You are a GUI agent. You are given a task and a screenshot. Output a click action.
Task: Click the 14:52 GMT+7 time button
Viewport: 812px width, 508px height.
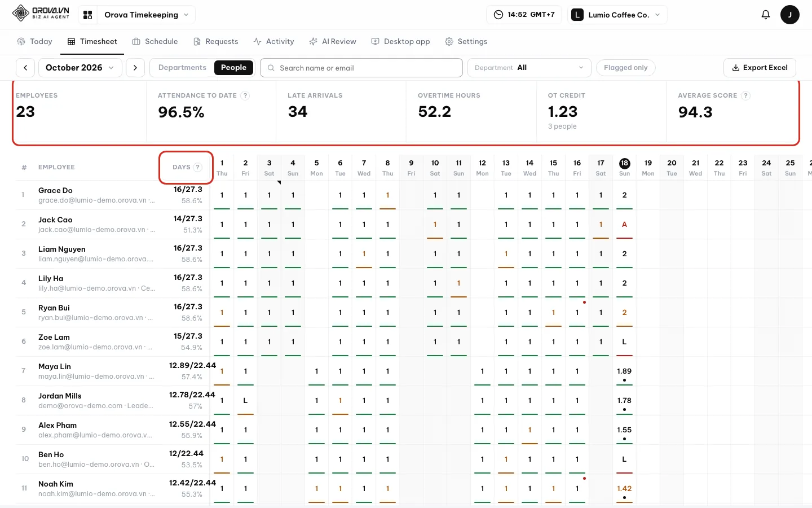tap(524, 15)
